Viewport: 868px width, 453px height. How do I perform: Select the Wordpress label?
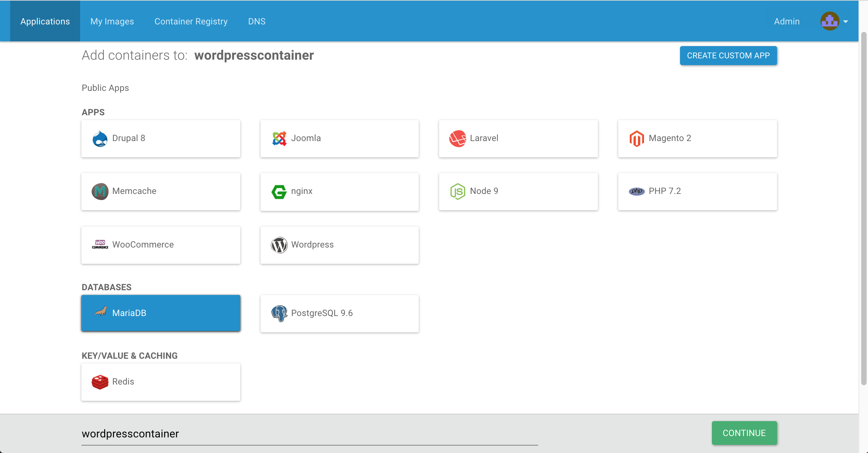[x=312, y=244]
